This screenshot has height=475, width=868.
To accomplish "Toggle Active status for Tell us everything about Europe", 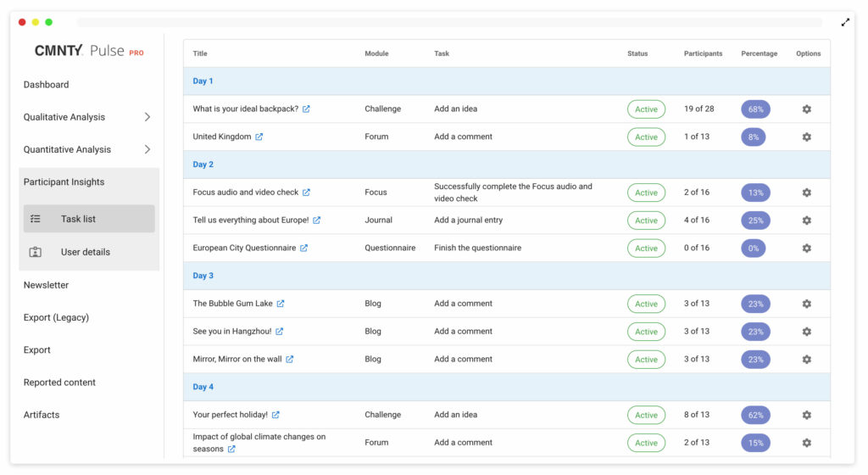I will (646, 221).
